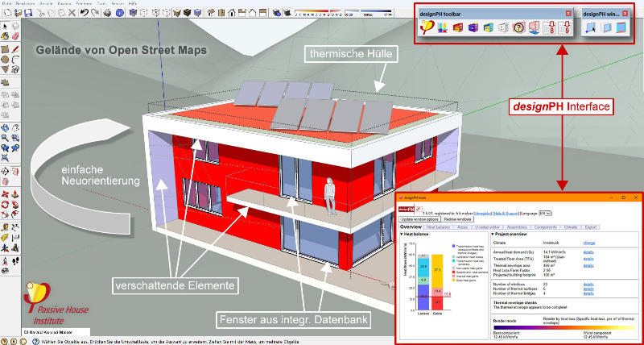Close the designPH toolbar panel
Image resolution: width=644 pixels, height=345 pixels.
[568, 13]
